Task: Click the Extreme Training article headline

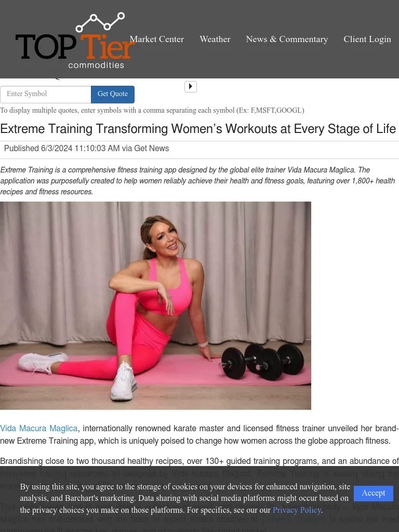Action: [198, 129]
